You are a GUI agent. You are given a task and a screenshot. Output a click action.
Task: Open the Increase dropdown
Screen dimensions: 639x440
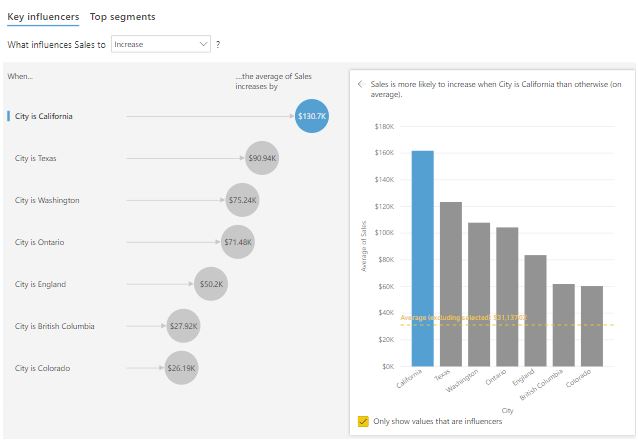(160, 45)
